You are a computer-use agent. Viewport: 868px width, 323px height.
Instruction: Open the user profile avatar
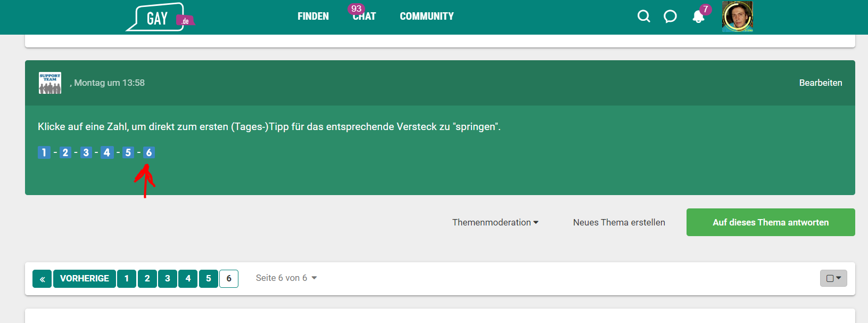(737, 17)
